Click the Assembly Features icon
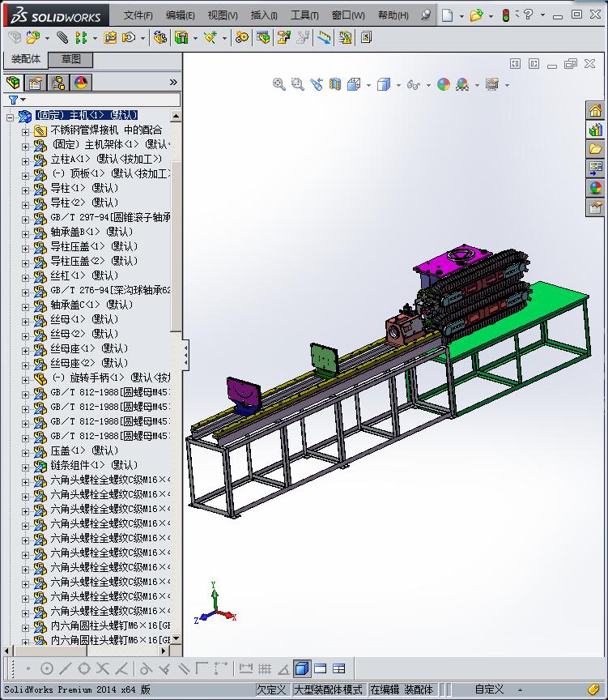This screenshot has width=608, height=700. click(x=181, y=37)
